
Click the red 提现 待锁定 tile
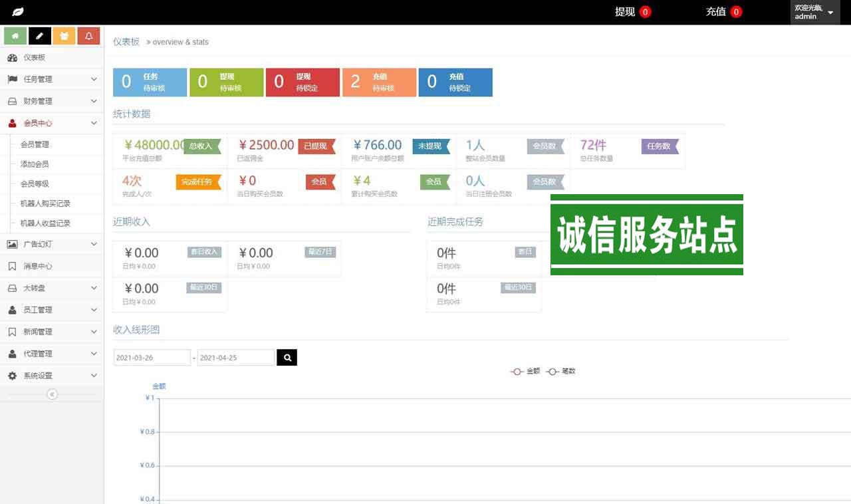pyautogui.click(x=303, y=82)
